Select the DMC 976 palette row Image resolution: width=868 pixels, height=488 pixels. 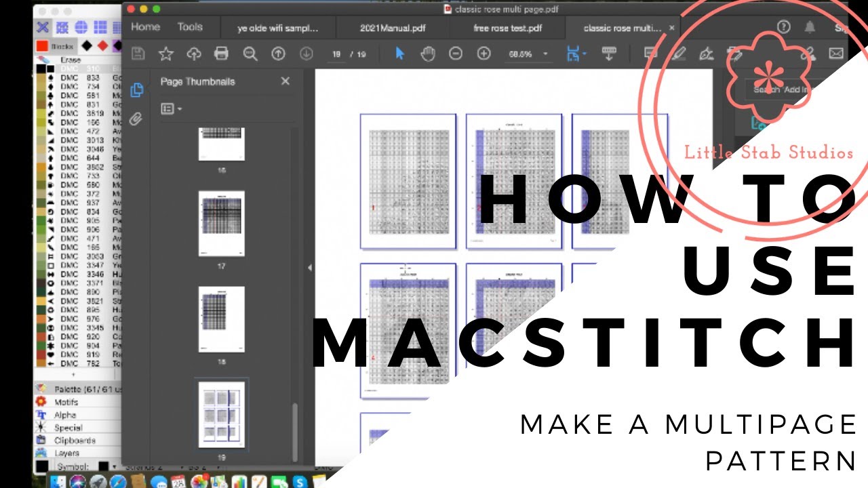point(79,319)
